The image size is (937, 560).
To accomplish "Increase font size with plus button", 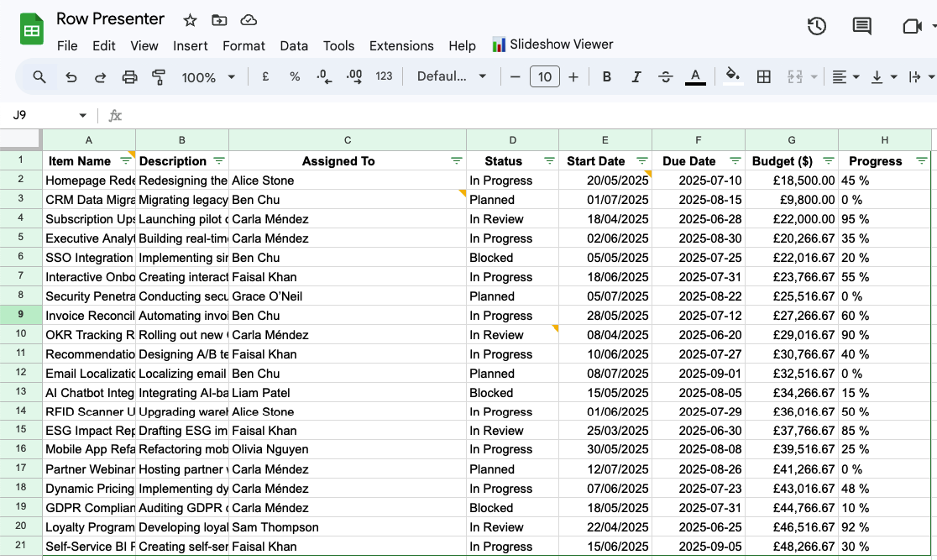I will click(573, 77).
